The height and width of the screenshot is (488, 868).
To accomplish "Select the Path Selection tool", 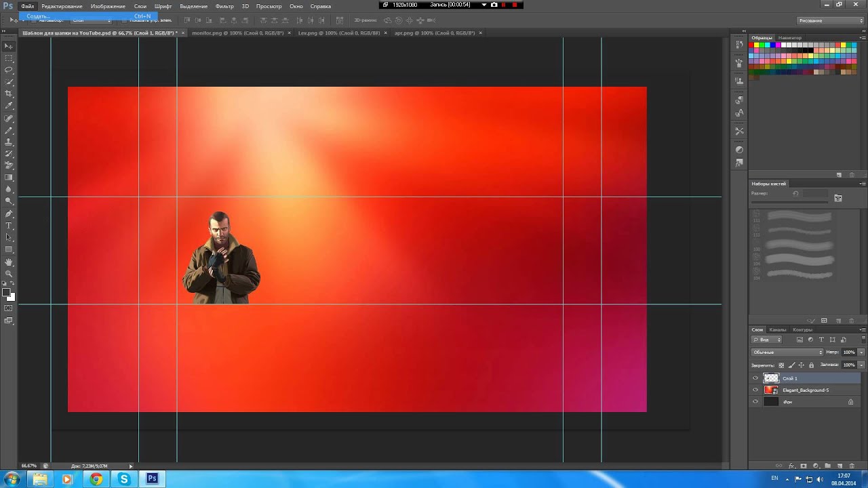I will click(9, 237).
